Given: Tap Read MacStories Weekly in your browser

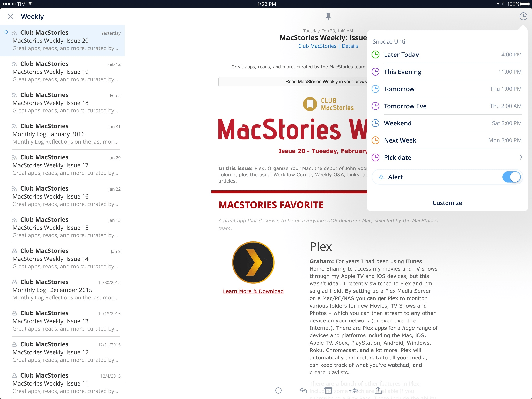Looking at the screenshot, I should (x=293, y=82).
